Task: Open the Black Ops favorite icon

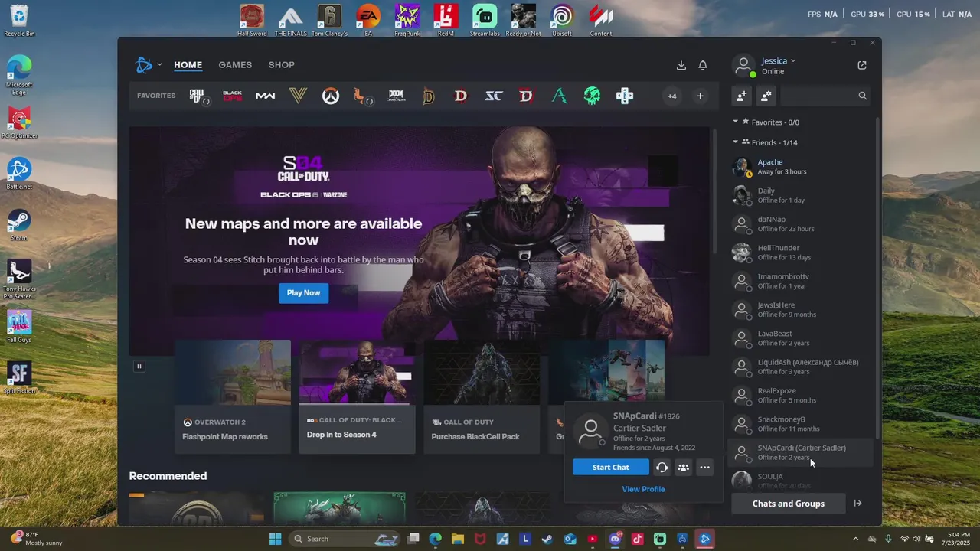Action: coord(232,96)
